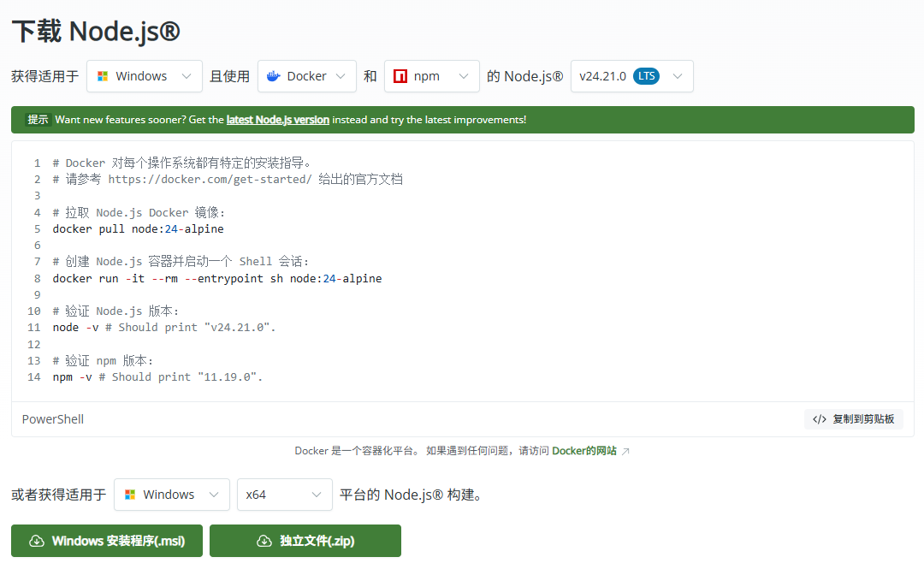924x569 pixels.
Task: Click 复制到剪贴板 copy button
Action: point(854,419)
